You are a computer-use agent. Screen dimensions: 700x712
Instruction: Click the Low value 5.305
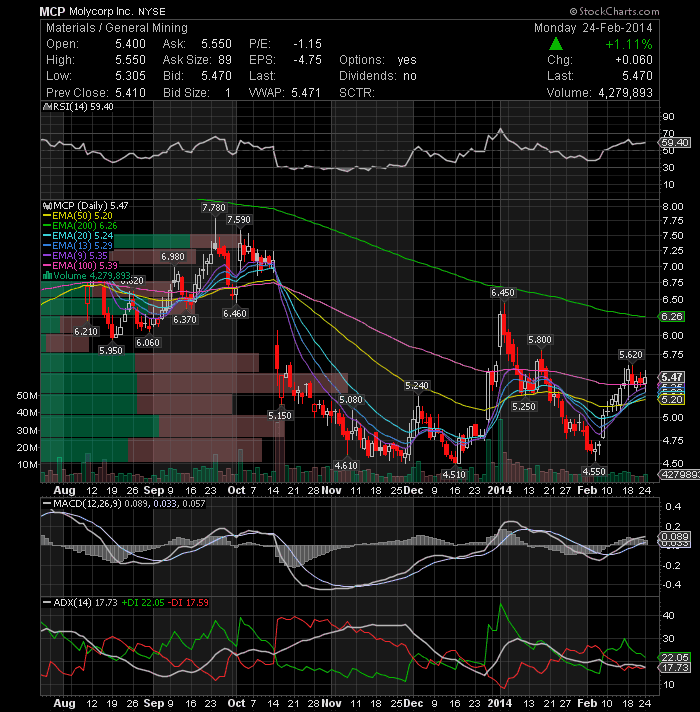pos(130,76)
